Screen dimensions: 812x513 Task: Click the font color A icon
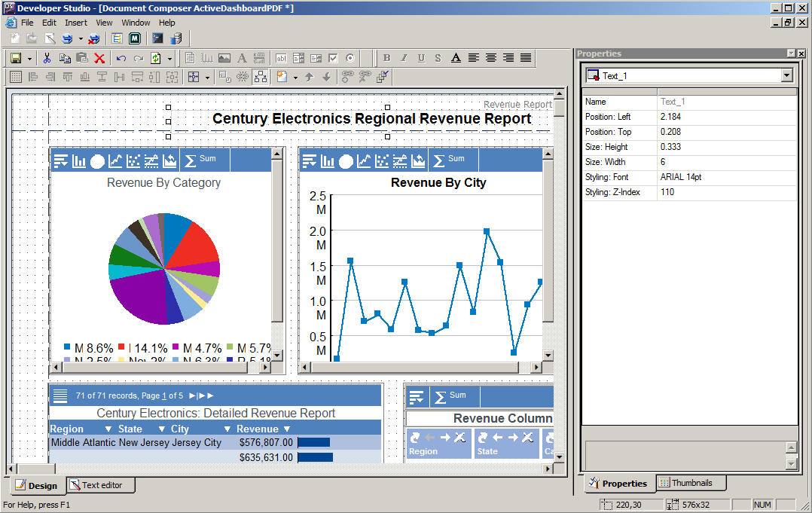(456, 58)
